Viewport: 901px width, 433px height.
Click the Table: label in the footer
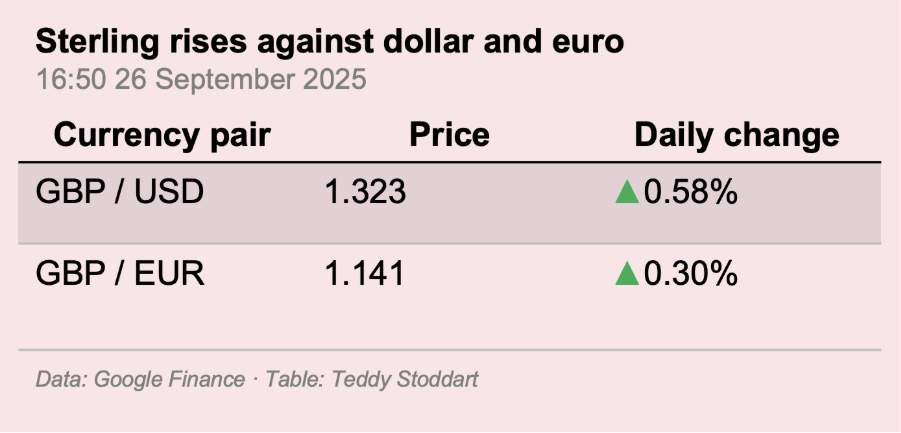click(293, 380)
